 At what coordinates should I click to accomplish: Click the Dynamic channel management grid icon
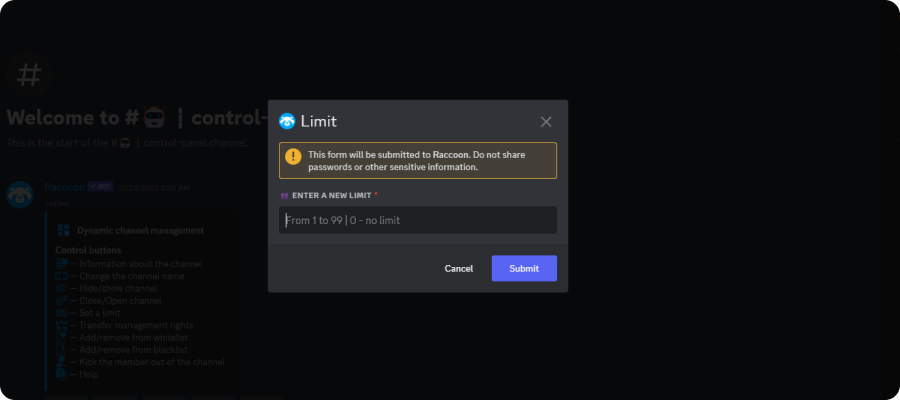coord(63,231)
